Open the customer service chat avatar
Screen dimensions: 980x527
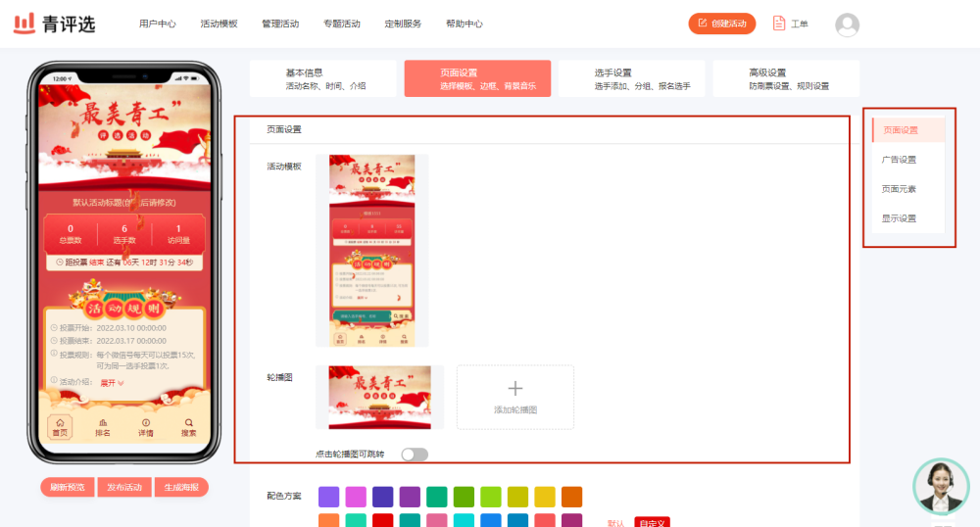pyautogui.click(x=941, y=487)
